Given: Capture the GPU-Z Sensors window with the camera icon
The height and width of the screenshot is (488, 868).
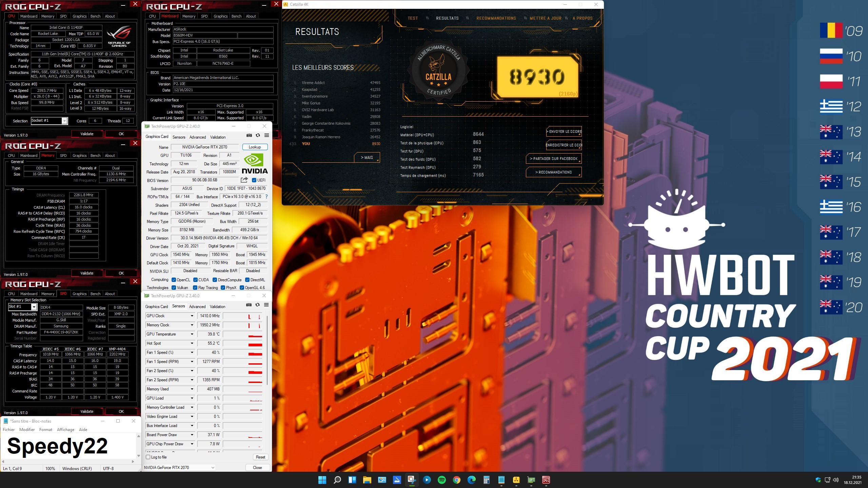Looking at the screenshot, I should [249, 305].
